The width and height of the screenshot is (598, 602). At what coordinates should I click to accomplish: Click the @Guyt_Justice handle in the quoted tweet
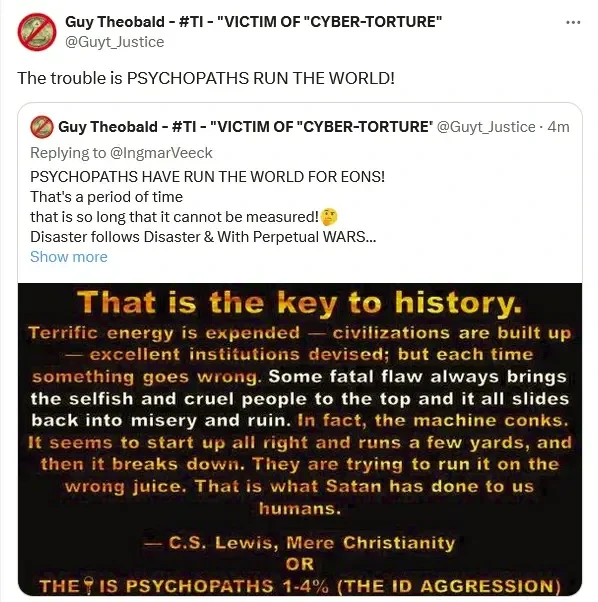click(486, 127)
